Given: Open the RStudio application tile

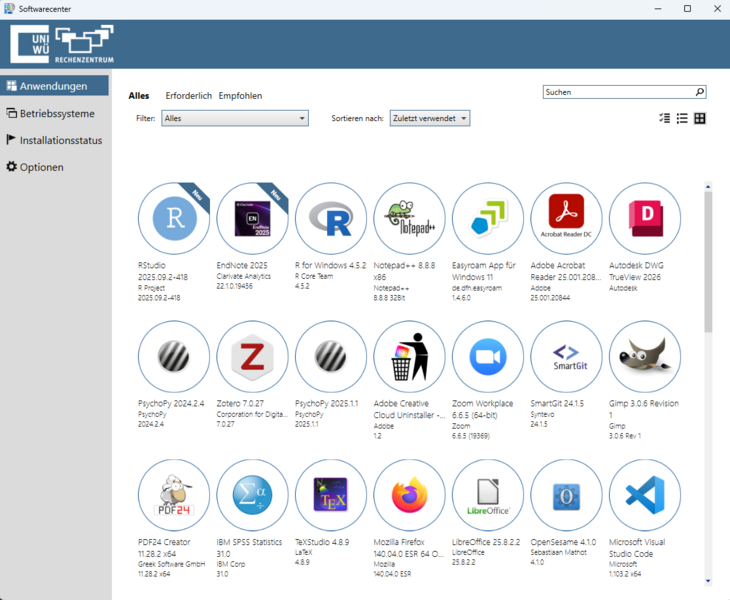Looking at the screenshot, I should (174, 219).
